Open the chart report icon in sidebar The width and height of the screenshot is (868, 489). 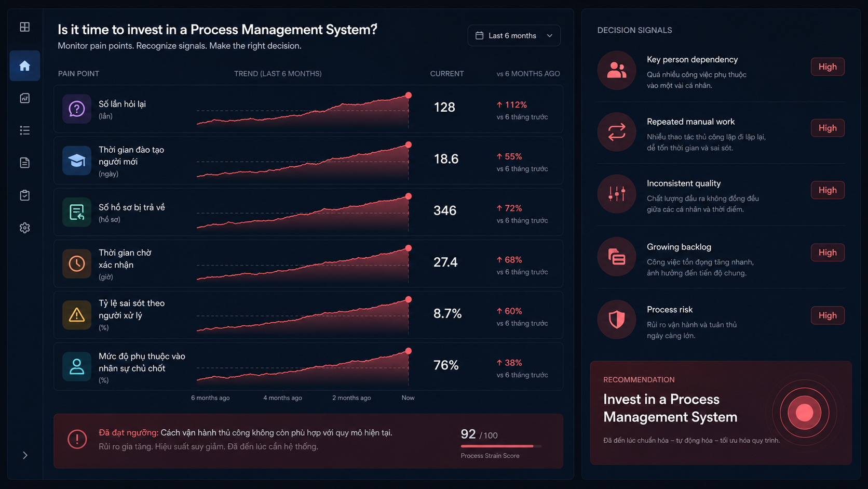(x=24, y=98)
